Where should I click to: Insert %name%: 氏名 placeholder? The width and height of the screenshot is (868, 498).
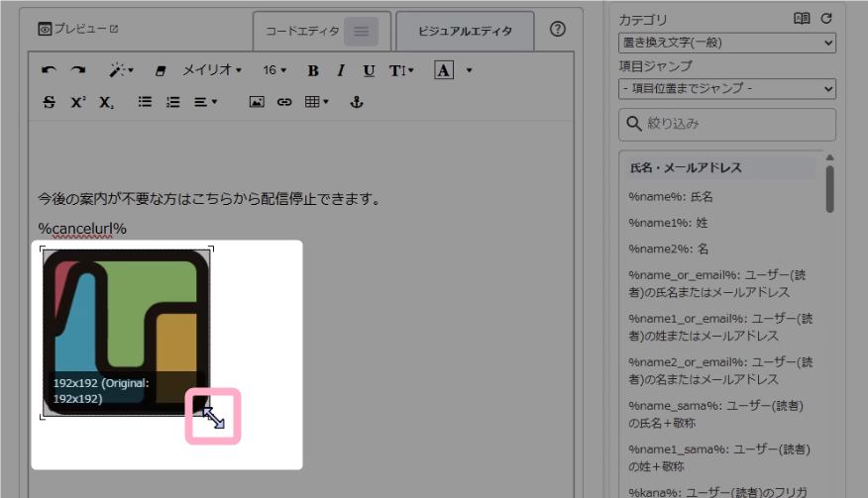[x=671, y=196]
